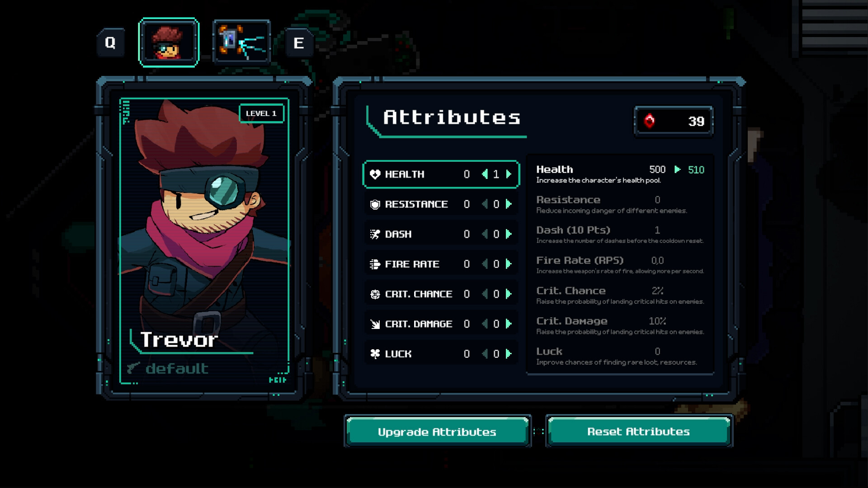Click the Fire Rate bullet icon
This screenshot has width=868, height=488.
click(375, 264)
